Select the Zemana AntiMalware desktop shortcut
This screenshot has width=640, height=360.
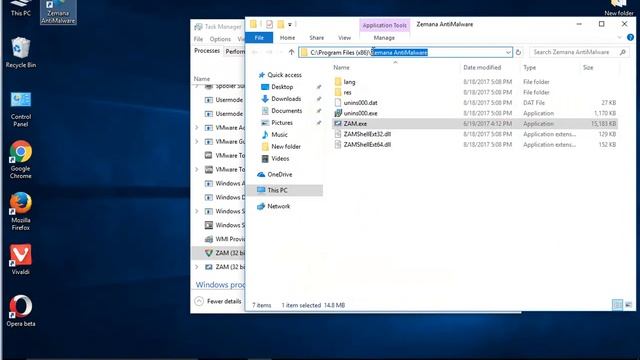pos(58,12)
